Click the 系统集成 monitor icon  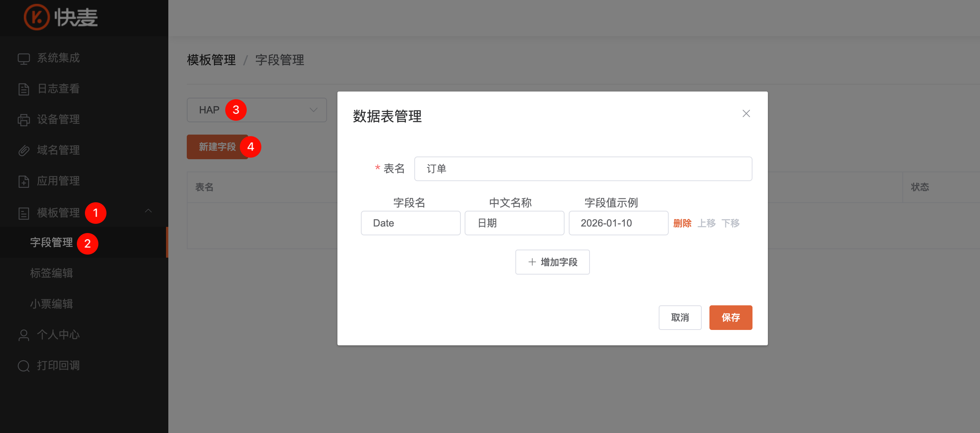(23, 58)
